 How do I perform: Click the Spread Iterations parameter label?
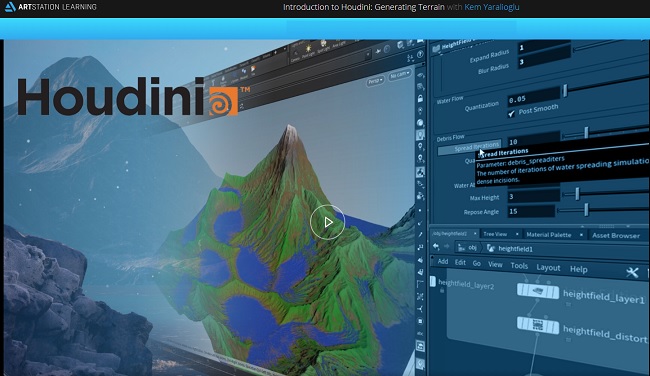point(470,148)
